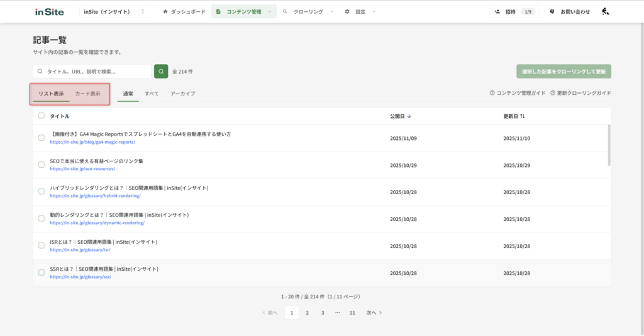
Task: Open the 設定 menu
Action: [360, 11]
